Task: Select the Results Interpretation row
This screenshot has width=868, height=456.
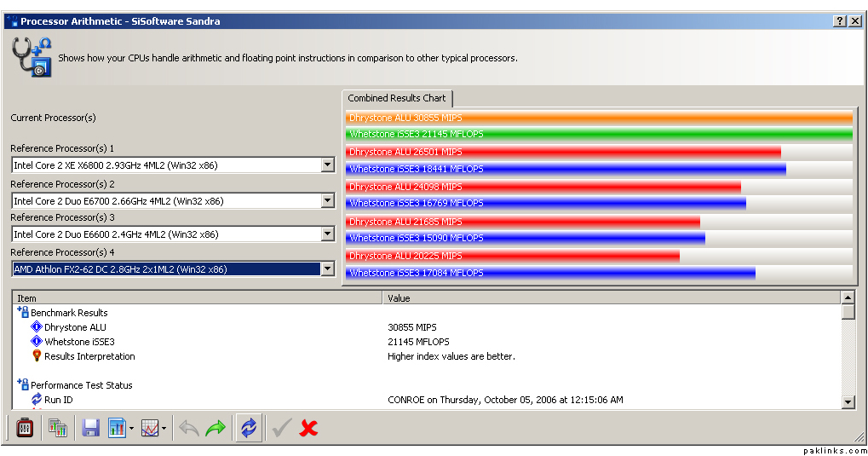Action: [89, 356]
